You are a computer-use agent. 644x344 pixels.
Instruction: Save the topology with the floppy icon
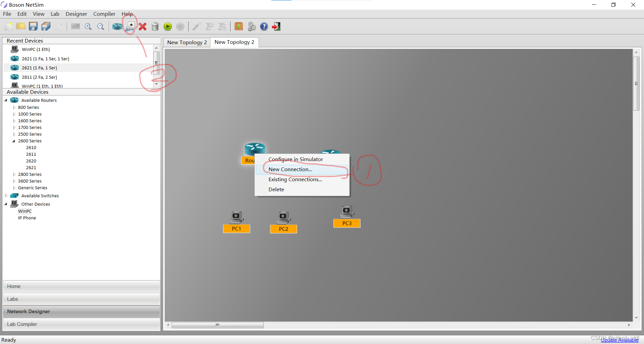coord(33,26)
